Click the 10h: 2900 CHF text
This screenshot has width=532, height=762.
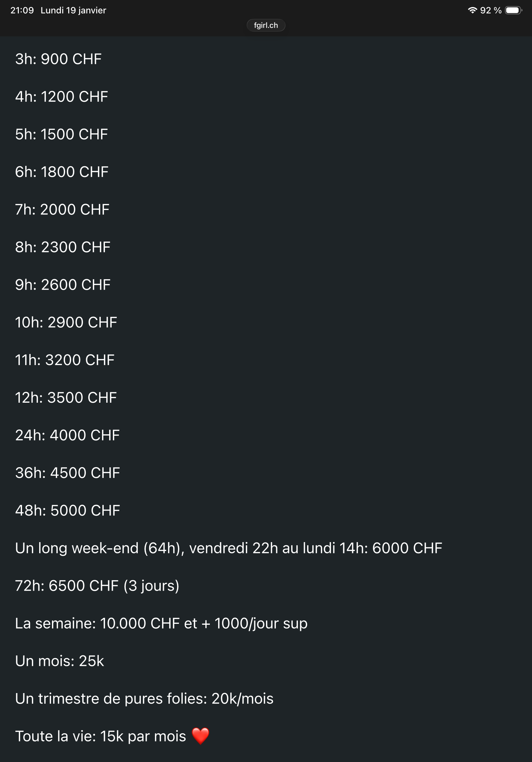point(66,322)
